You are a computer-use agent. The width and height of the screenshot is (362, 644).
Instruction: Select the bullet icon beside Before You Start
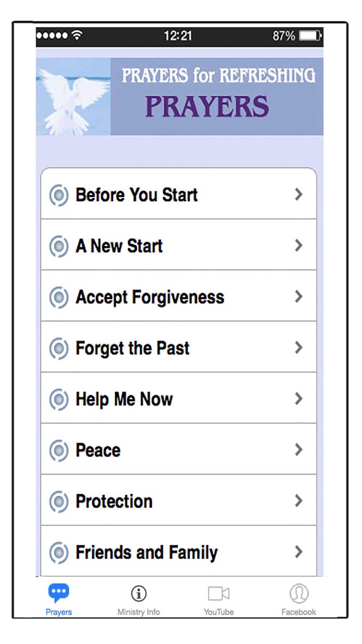click(x=59, y=195)
